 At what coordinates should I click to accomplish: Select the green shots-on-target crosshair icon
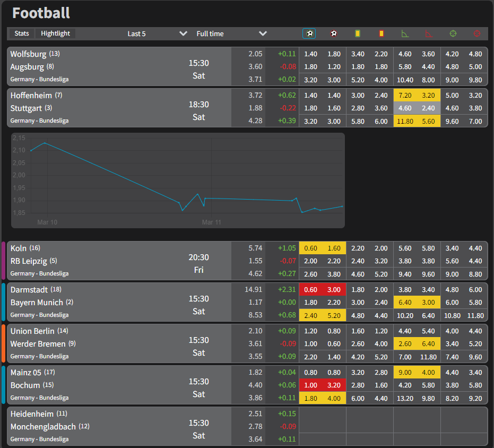click(x=453, y=33)
